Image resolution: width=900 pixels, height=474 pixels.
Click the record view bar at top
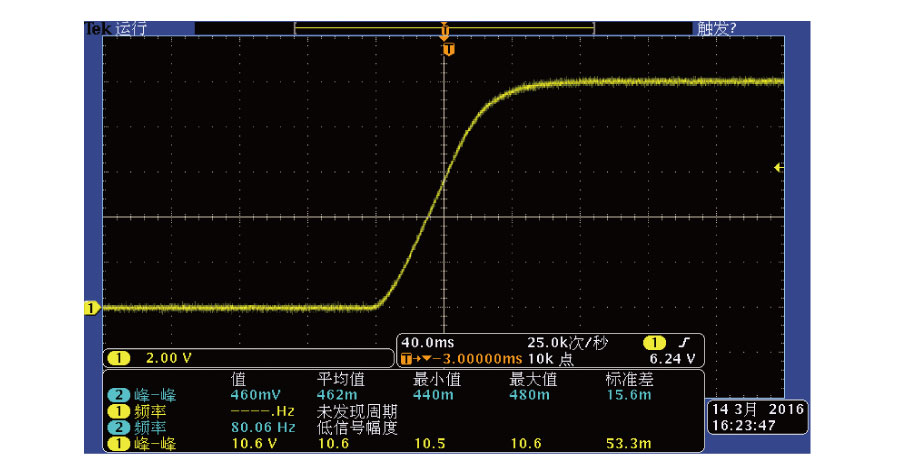click(444, 29)
